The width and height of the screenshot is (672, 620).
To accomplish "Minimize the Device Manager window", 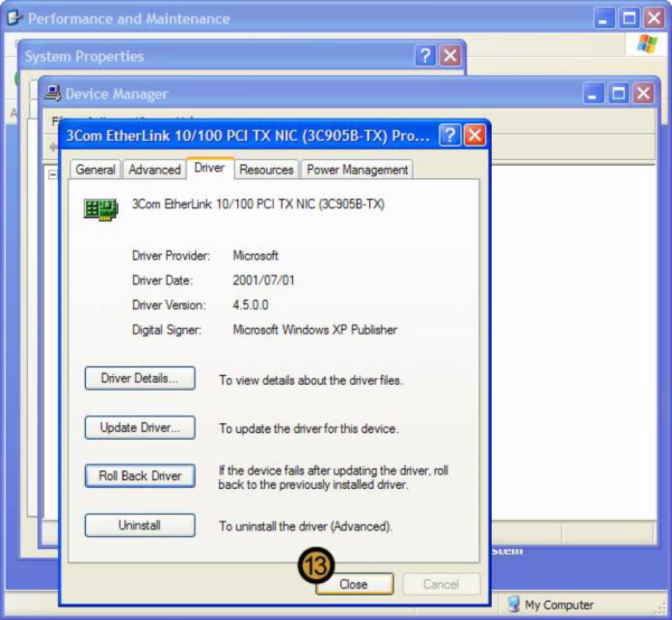I will coord(593,93).
